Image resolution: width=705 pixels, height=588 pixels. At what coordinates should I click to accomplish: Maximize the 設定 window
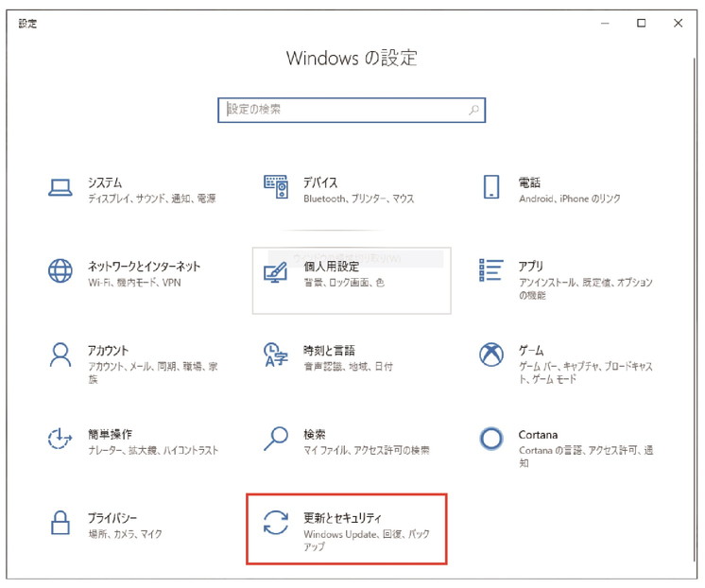click(x=642, y=23)
